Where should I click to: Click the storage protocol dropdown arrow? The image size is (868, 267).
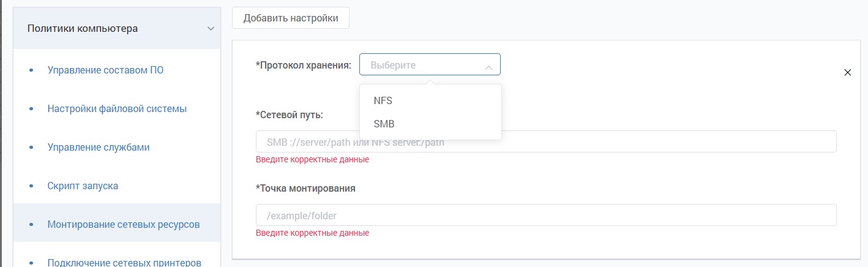pyautogui.click(x=488, y=66)
